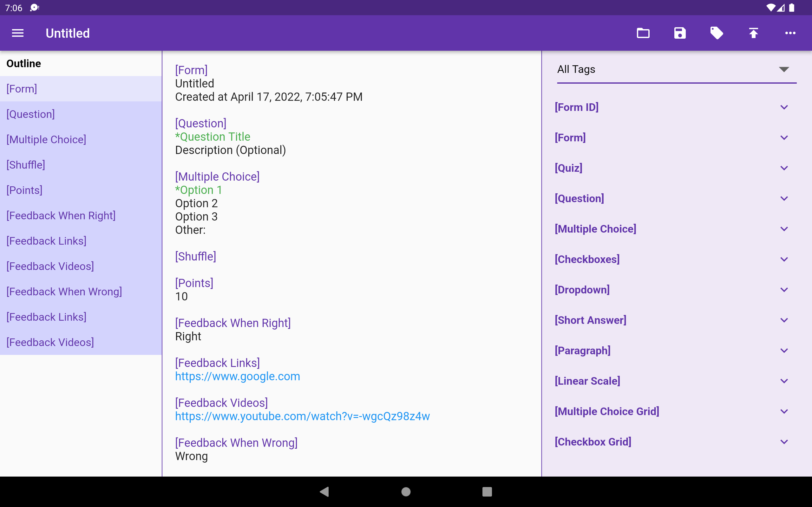
Task: Click the open folder icon
Action: point(643,33)
